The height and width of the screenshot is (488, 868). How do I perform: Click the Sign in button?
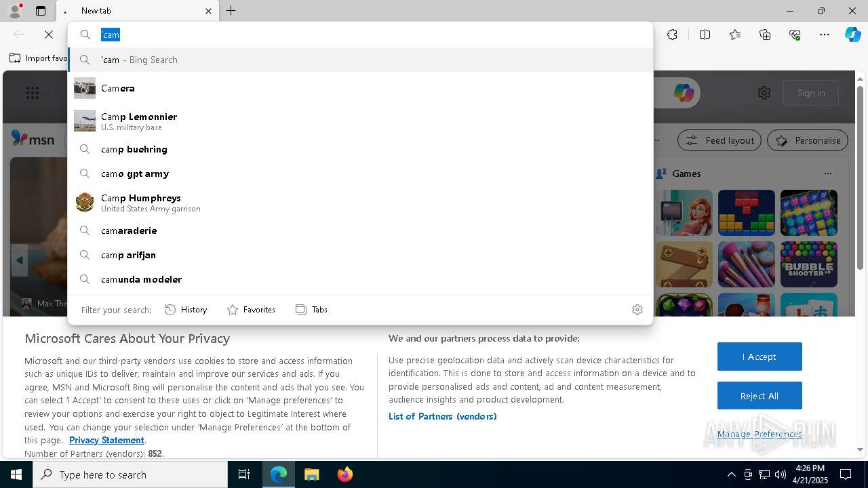[811, 93]
